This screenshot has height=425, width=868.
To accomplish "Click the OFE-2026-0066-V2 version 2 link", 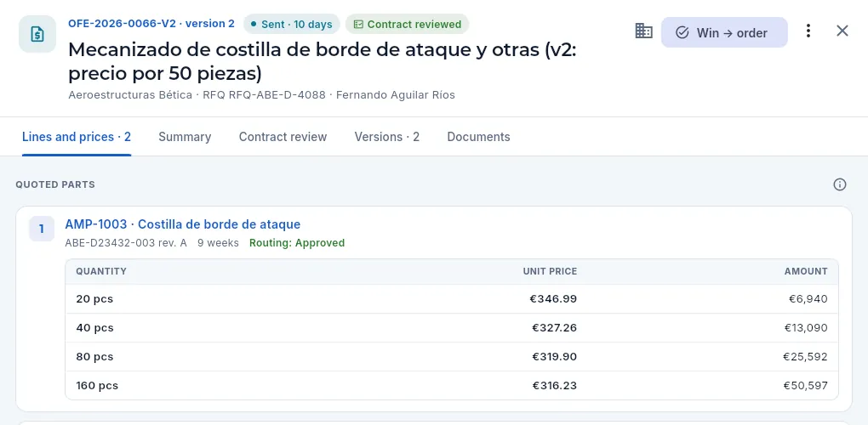I will pyautogui.click(x=151, y=24).
